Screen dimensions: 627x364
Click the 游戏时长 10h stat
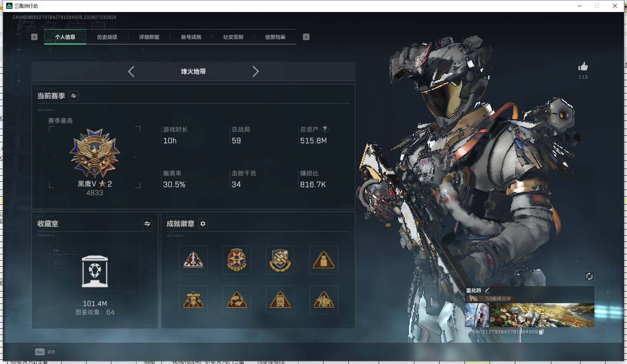pos(175,135)
